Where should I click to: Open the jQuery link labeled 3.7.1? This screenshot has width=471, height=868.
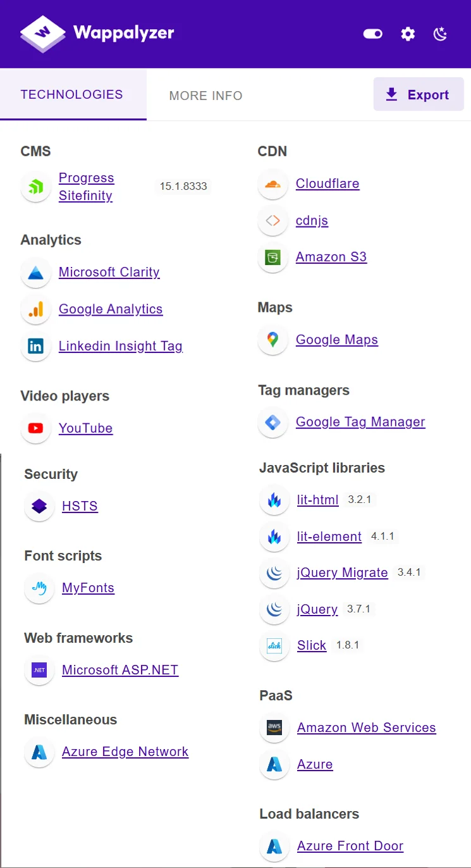tap(317, 609)
